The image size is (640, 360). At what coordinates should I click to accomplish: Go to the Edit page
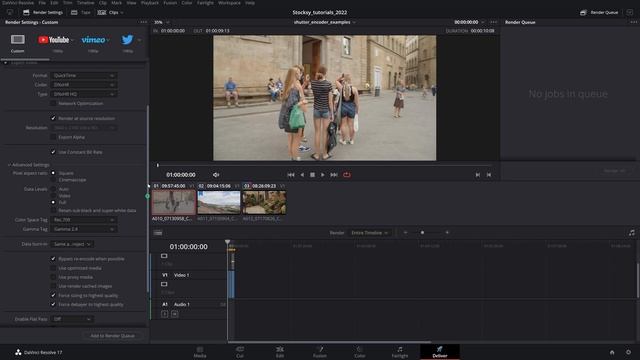pyautogui.click(x=280, y=352)
